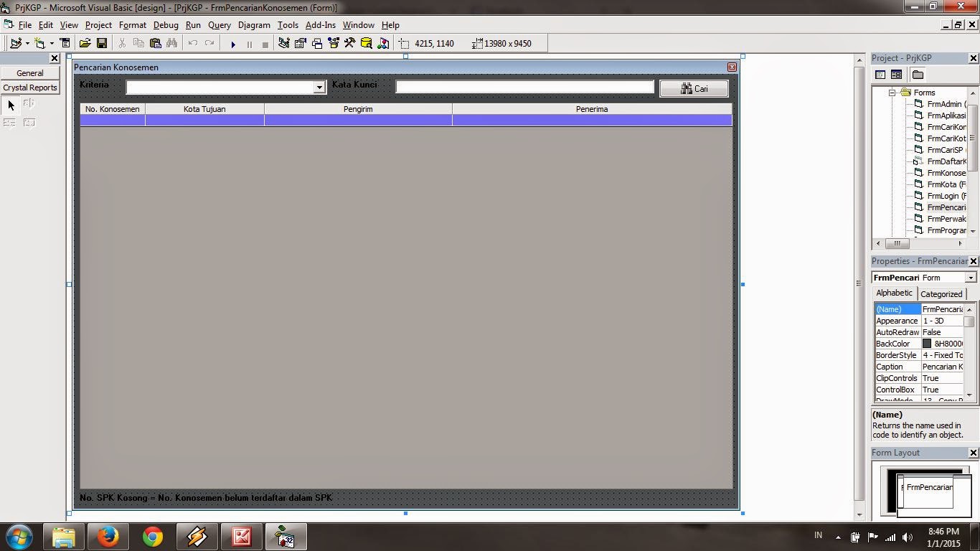Screen dimensions: 980x551
Task: Select the Pointer tool in the toolbox
Action: point(10,105)
